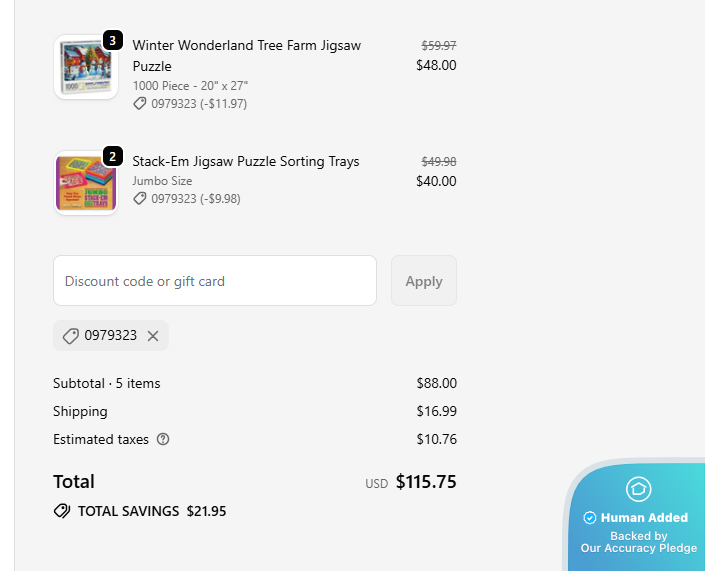Click the Our Accuracy Pledge text
This screenshot has width=705, height=571.
(x=639, y=548)
